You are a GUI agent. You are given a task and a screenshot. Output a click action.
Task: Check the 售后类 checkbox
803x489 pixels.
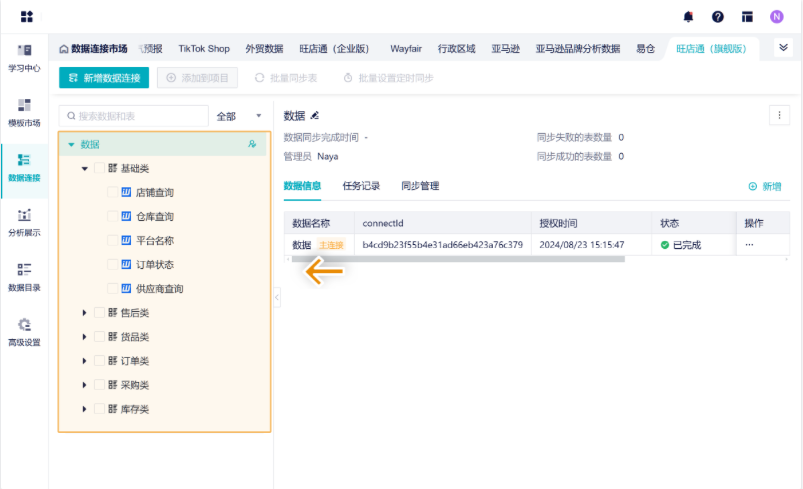tap(99, 312)
